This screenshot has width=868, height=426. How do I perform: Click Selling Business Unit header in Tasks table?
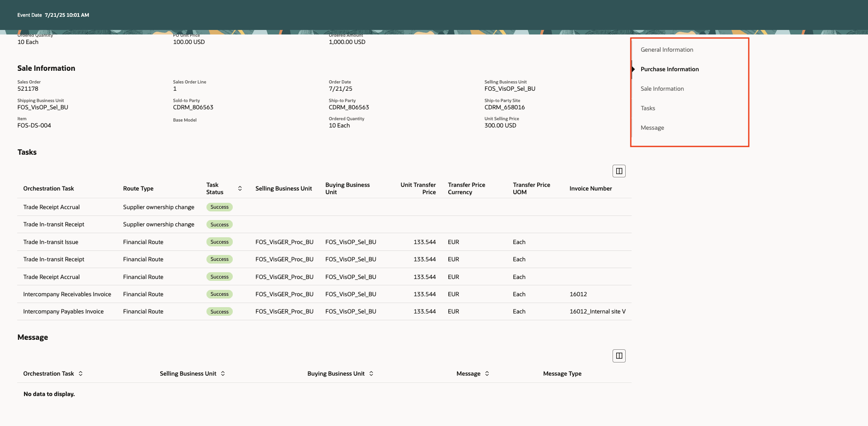point(284,189)
